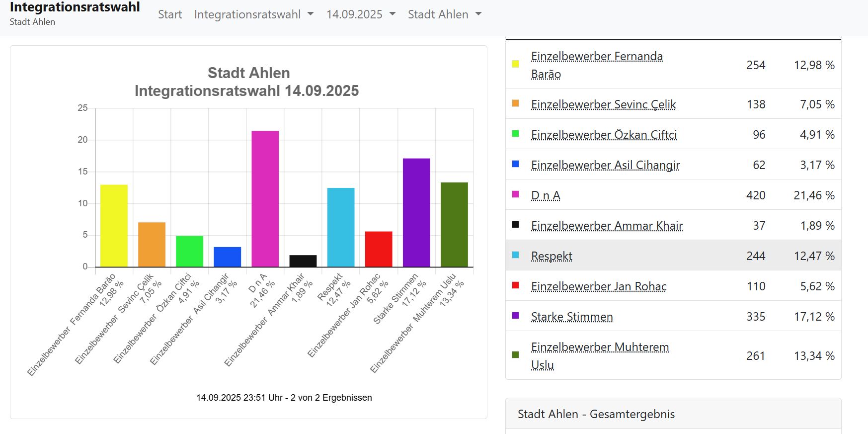Open the Stadt Ahlen dropdown
This screenshot has height=434, width=868.
click(x=444, y=14)
